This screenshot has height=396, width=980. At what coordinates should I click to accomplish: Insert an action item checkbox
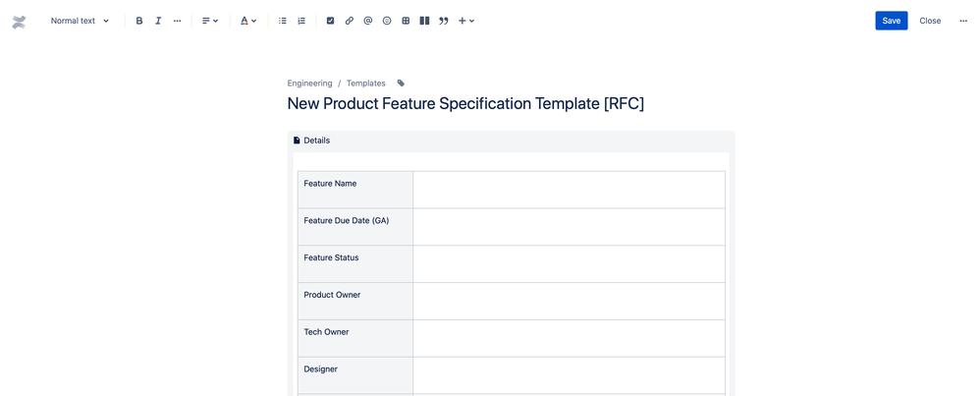(x=331, y=21)
